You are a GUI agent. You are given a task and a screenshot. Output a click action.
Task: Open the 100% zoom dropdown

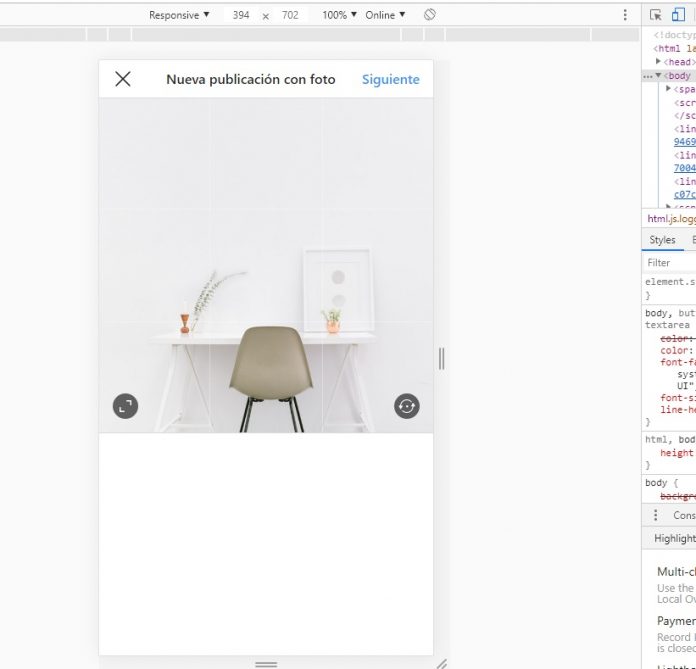point(340,15)
